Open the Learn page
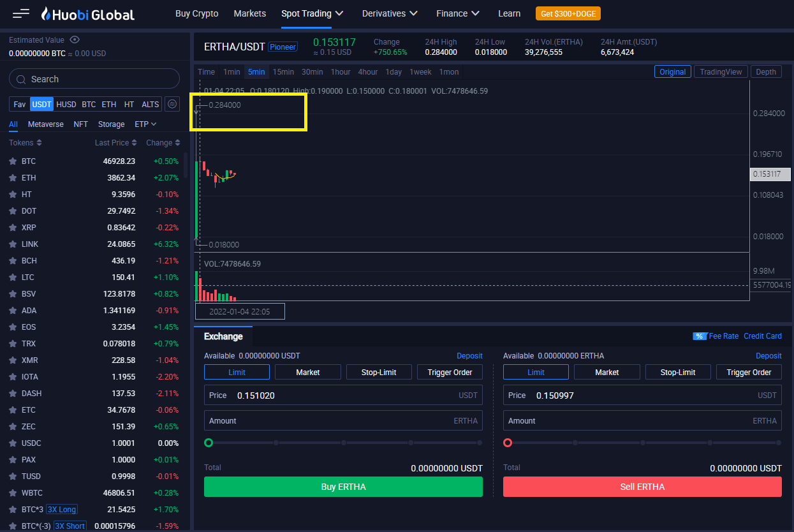 509,13
